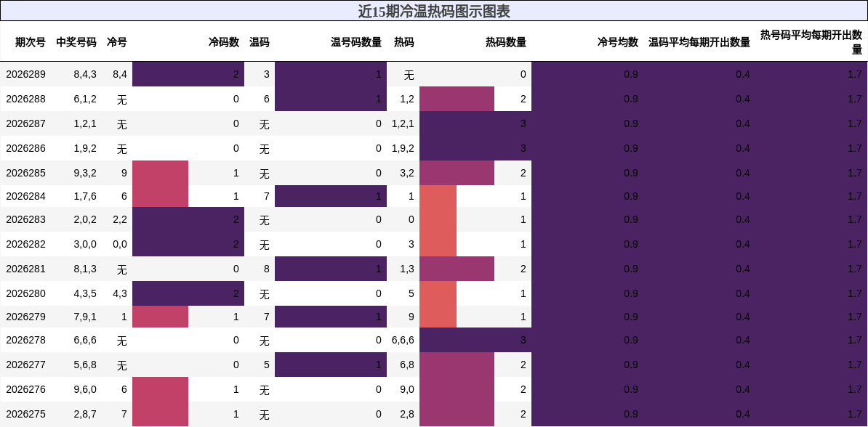Click the 冷号均数 value 0.9 in row 2026289
The image size is (868, 427).
click(631, 74)
